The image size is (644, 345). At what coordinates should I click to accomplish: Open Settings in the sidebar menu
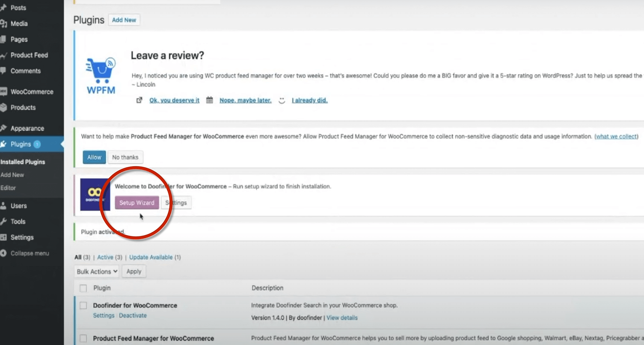(22, 238)
